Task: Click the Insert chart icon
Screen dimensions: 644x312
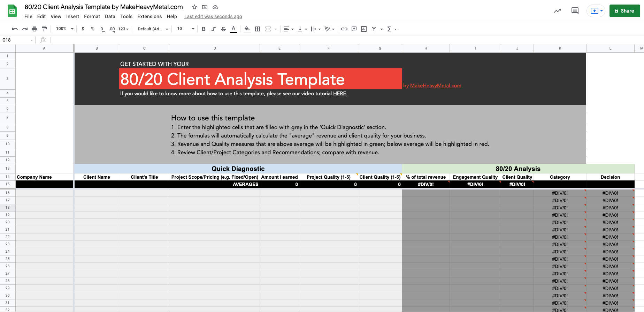Action: click(364, 29)
